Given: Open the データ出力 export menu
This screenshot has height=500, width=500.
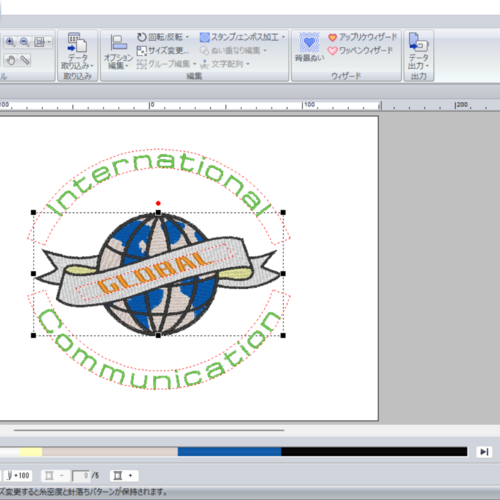Looking at the screenshot, I should tap(419, 51).
